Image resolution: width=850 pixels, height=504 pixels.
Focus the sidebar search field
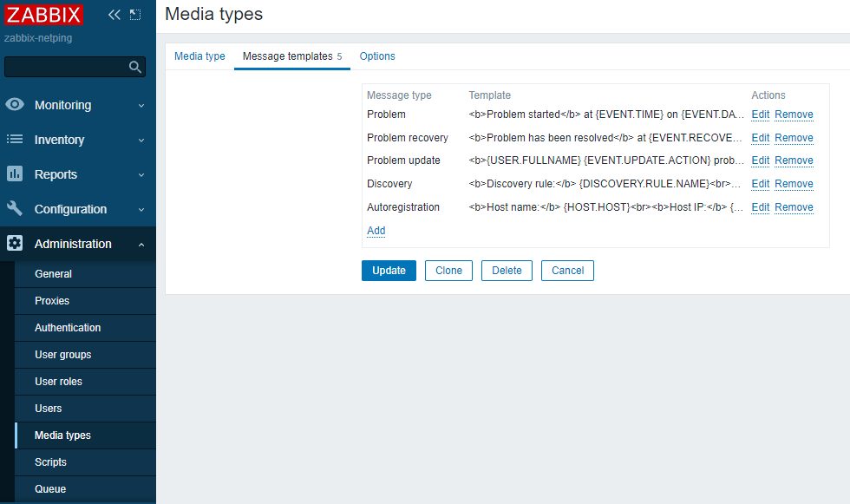pos(65,67)
